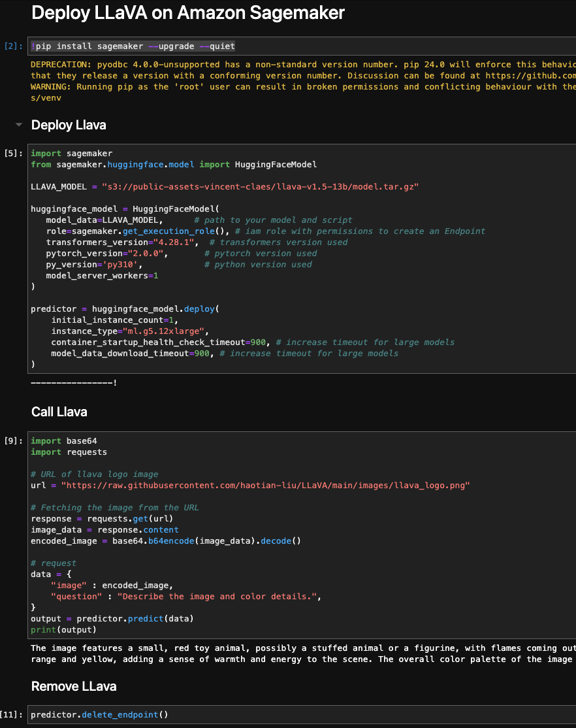
Task: Click the WARNING Running pip as root output
Action: click(x=304, y=92)
